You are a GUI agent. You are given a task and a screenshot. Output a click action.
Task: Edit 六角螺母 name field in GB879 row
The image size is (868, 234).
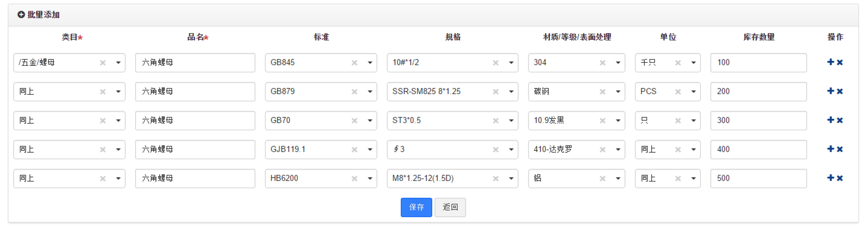pyautogui.click(x=195, y=92)
